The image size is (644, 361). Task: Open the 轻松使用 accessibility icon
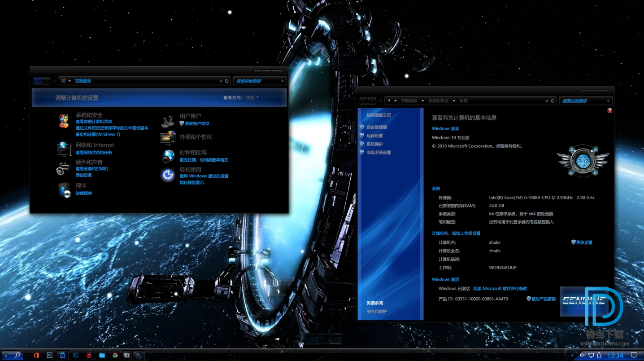click(168, 175)
